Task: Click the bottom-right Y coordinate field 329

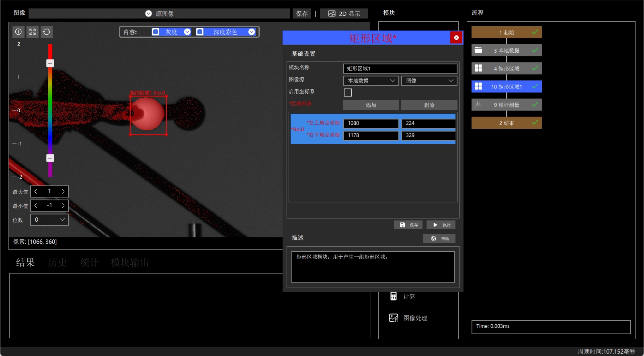Action: 429,135
